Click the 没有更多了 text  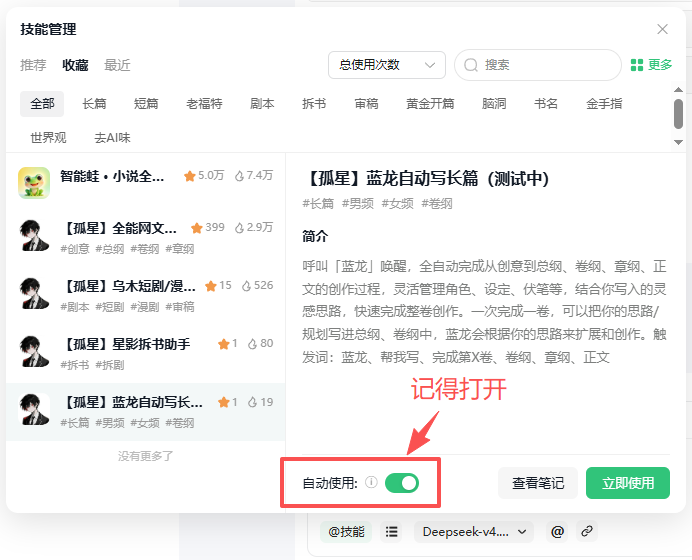pos(146,456)
